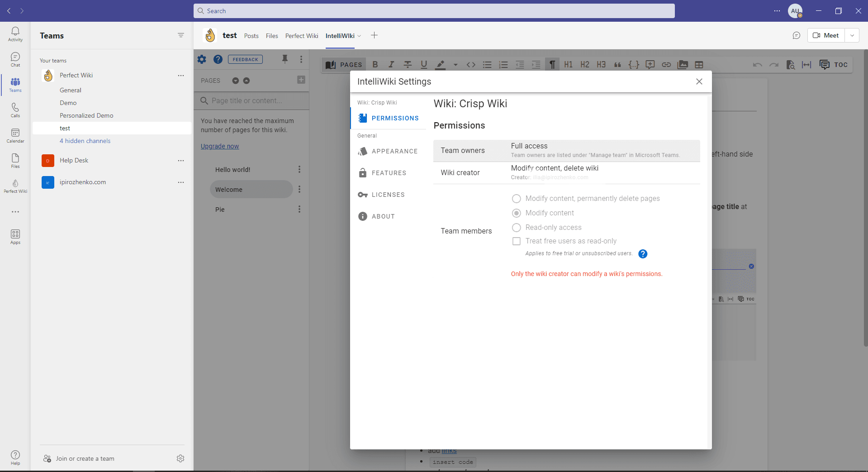Screen dimensions: 868x472
Task: Add a new wiki page with plus icon
Action: point(301,80)
